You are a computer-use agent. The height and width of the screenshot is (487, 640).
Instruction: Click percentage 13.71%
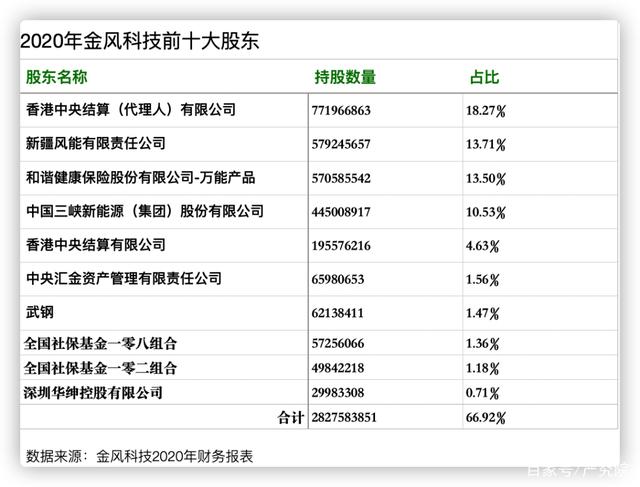[486, 145]
